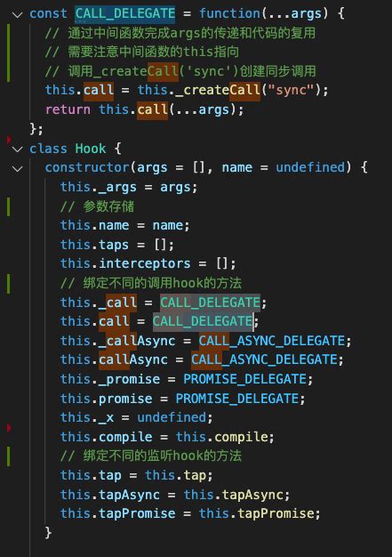
Task: Click this.tapPromise on the right side
Action: 256,513
